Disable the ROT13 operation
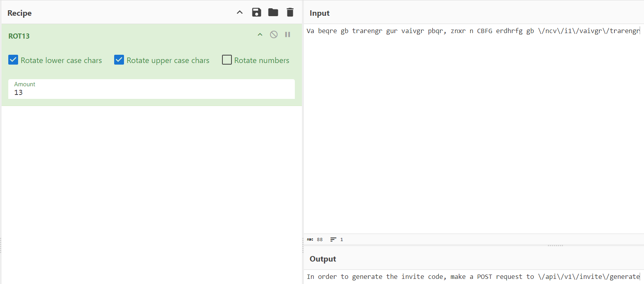Screen dimensions: 644x284 click(x=274, y=35)
